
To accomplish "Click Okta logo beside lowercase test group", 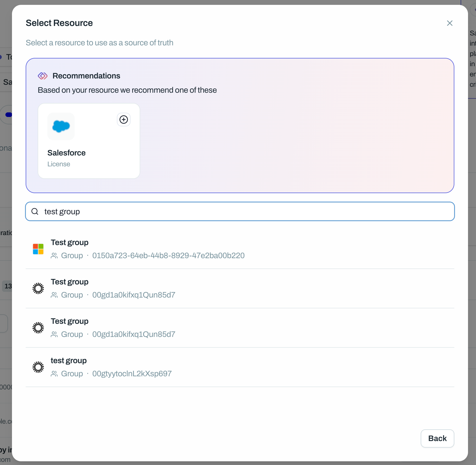I will pyautogui.click(x=38, y=367).
